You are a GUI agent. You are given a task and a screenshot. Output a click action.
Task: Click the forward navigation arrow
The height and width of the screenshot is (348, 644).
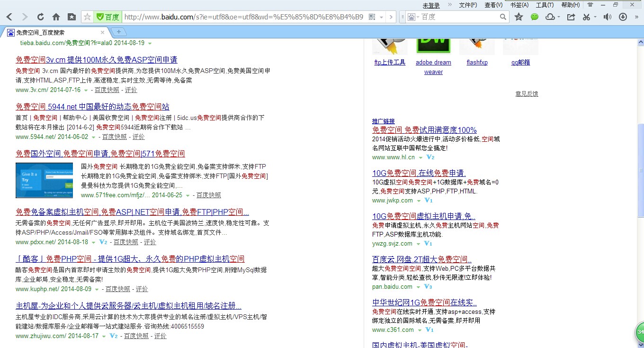pos(25,17)
